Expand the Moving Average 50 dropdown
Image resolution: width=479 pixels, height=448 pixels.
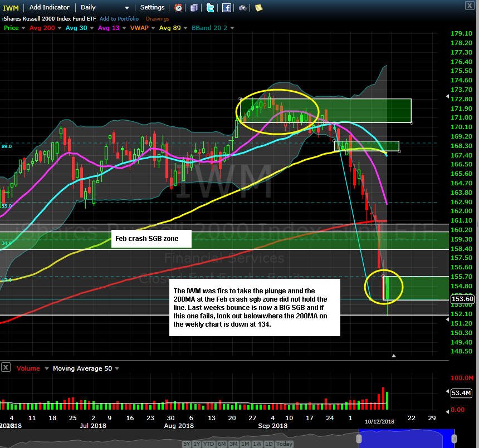tap(117, 368)
